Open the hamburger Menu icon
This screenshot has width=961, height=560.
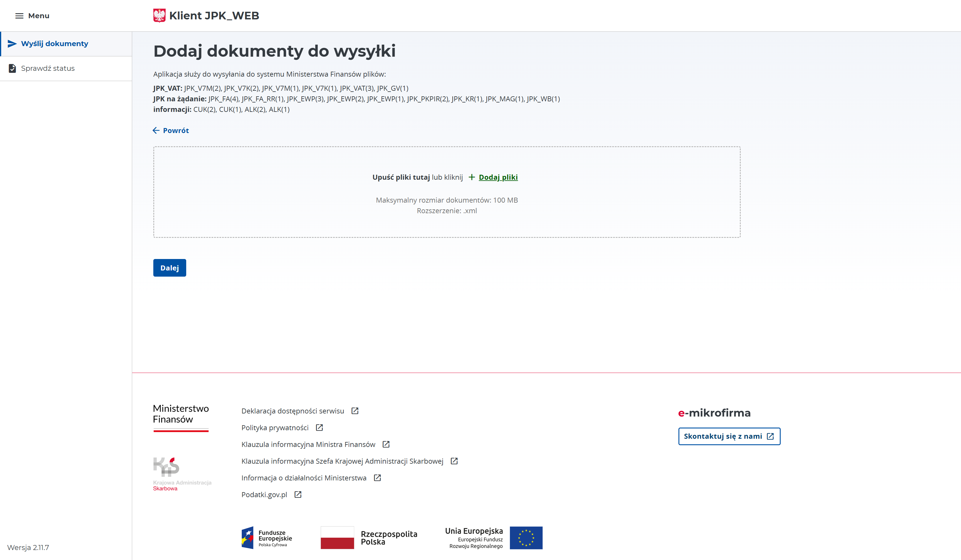(x=19, y=16)
